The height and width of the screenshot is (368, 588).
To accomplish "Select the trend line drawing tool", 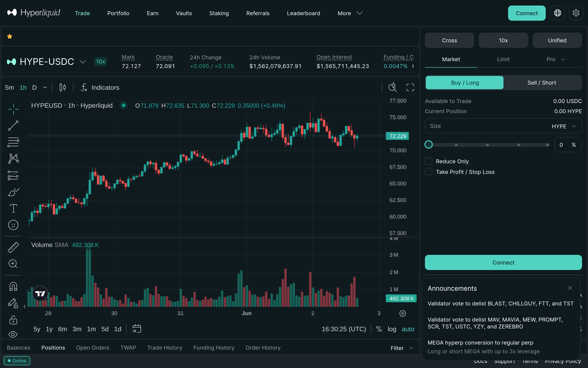I will click(13, 126).
